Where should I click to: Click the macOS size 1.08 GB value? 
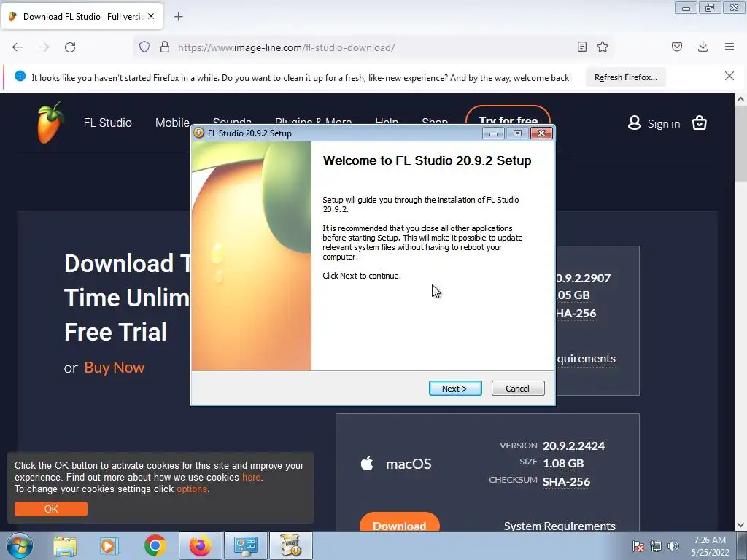pyautogui.click(x=563, y=463)
